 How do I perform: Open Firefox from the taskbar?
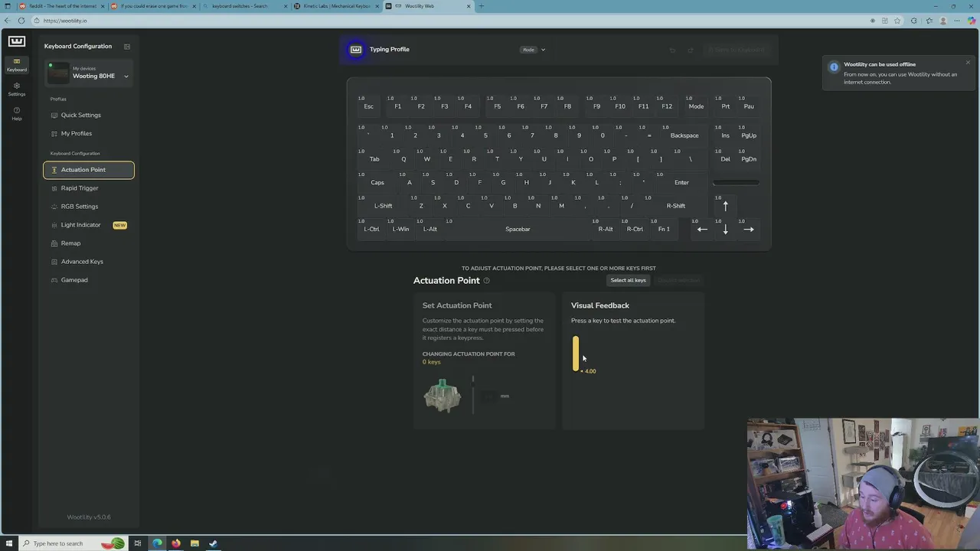(x=176, y=543)
